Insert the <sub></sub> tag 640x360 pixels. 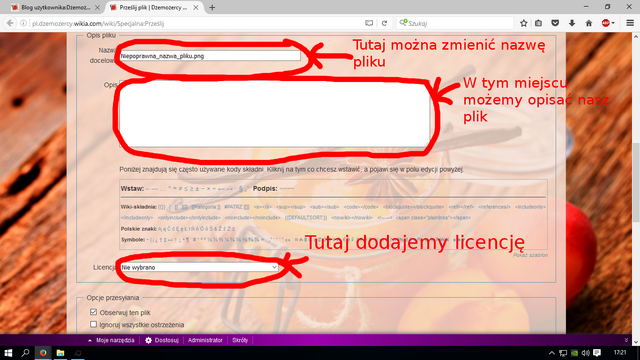324,207
